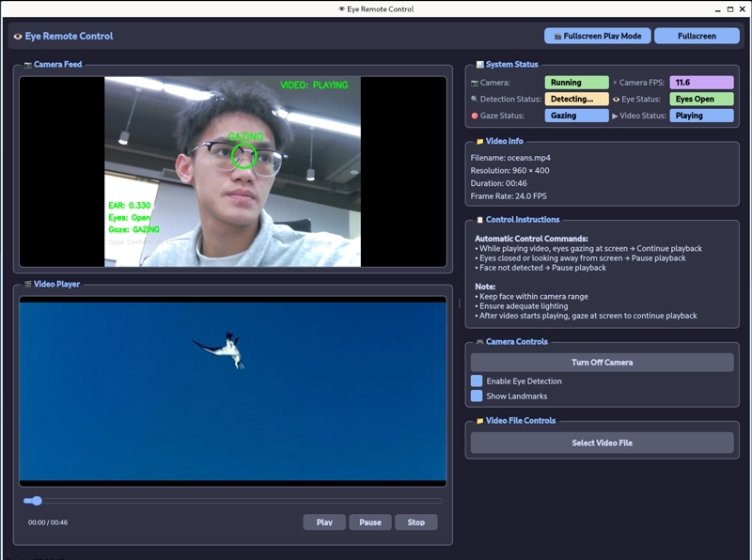Toggle the Show Landmarks checkbox
Screen dimensions: 752x560
[477, 397]
